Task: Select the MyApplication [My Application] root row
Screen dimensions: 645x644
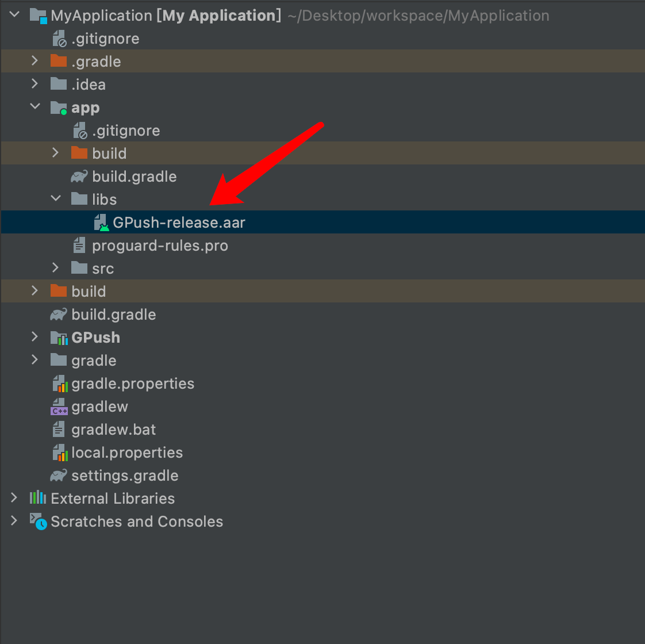Action: point(322,16)
